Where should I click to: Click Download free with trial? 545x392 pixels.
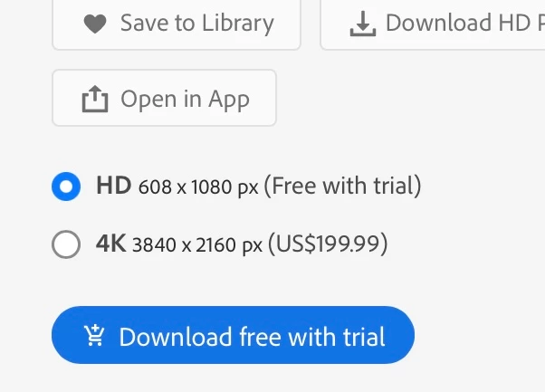pos(233,335)
